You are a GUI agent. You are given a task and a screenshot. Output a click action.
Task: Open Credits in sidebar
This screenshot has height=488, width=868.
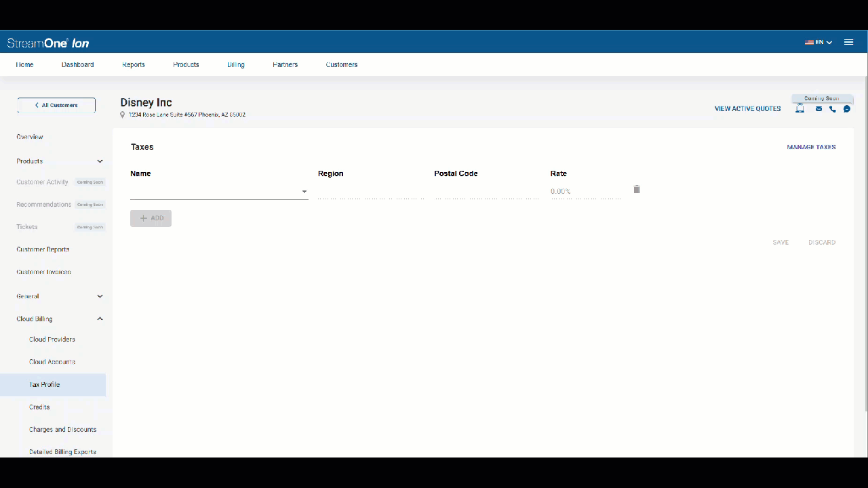pyautogui.click(x=39, y=407)
